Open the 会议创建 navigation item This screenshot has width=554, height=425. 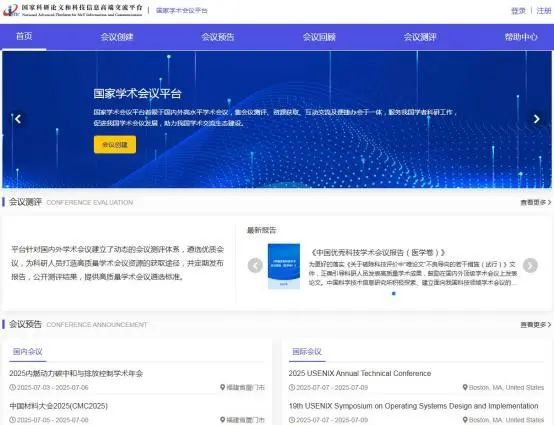point(117,37)
